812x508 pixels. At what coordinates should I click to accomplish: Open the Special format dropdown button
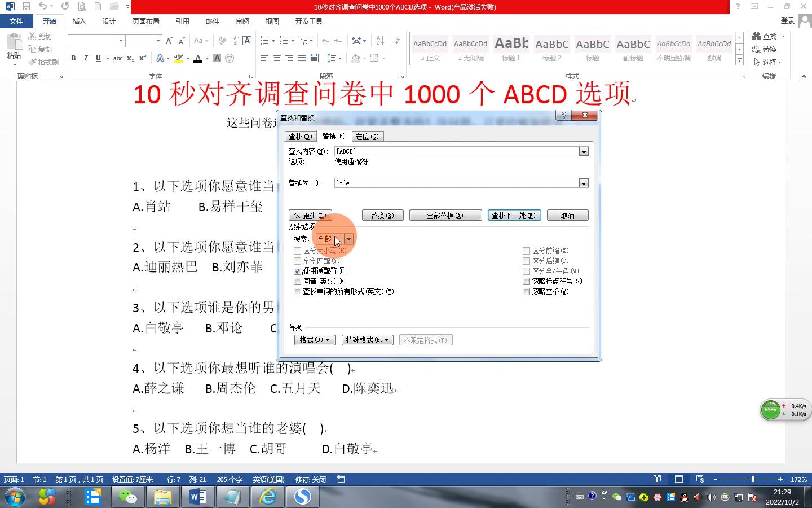pos(367,340)
